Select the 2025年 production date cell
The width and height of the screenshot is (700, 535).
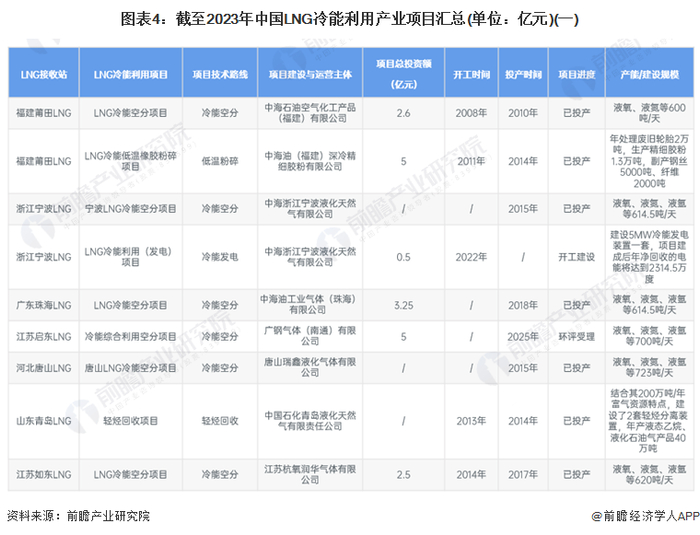click(x=523, y=337)
